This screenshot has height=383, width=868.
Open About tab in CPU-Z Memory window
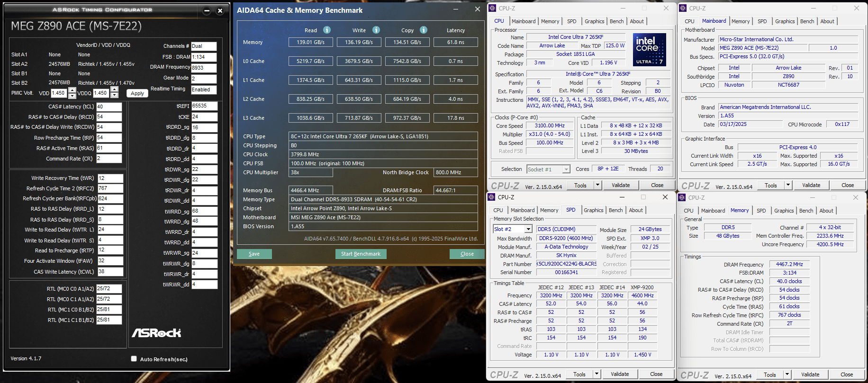point(826,211)
